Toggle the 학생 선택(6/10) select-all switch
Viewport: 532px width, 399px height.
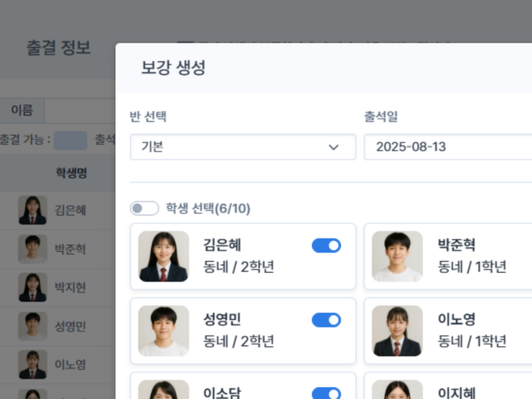point(144,208)
